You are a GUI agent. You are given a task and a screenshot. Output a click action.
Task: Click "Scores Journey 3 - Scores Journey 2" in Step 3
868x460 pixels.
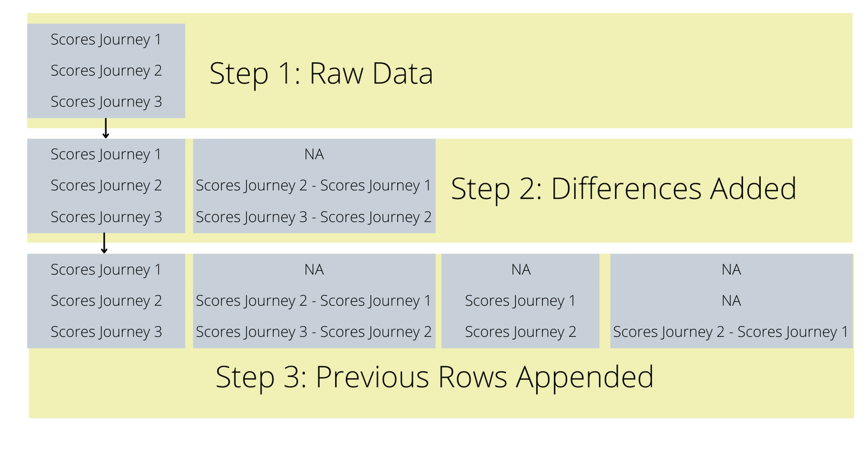click(x=314, y=332)
